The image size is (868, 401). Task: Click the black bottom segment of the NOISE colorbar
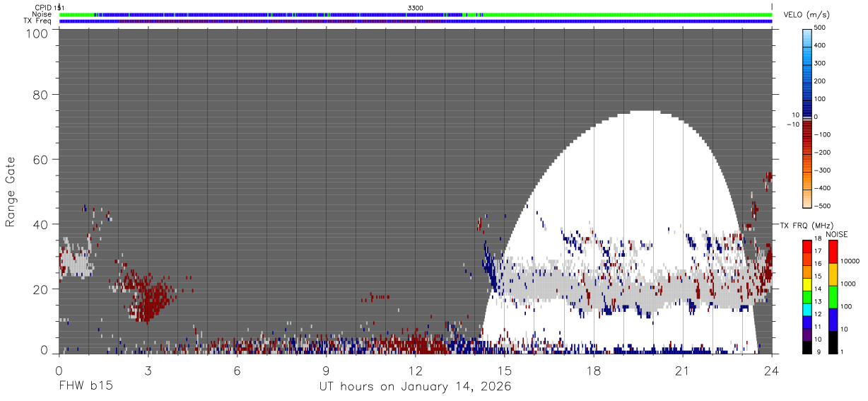[832, 342]
